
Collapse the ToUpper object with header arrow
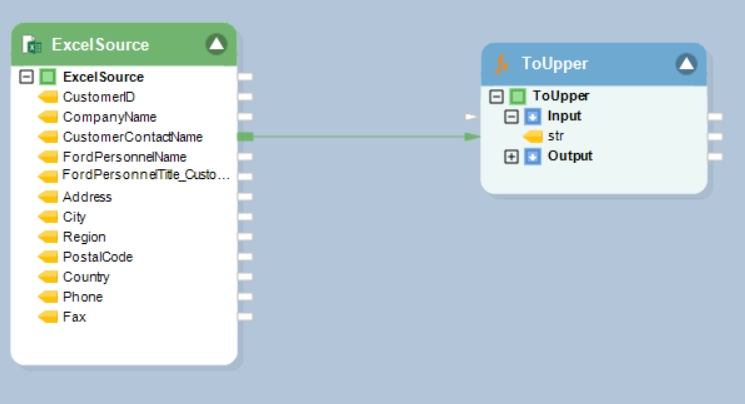[686, 64]
